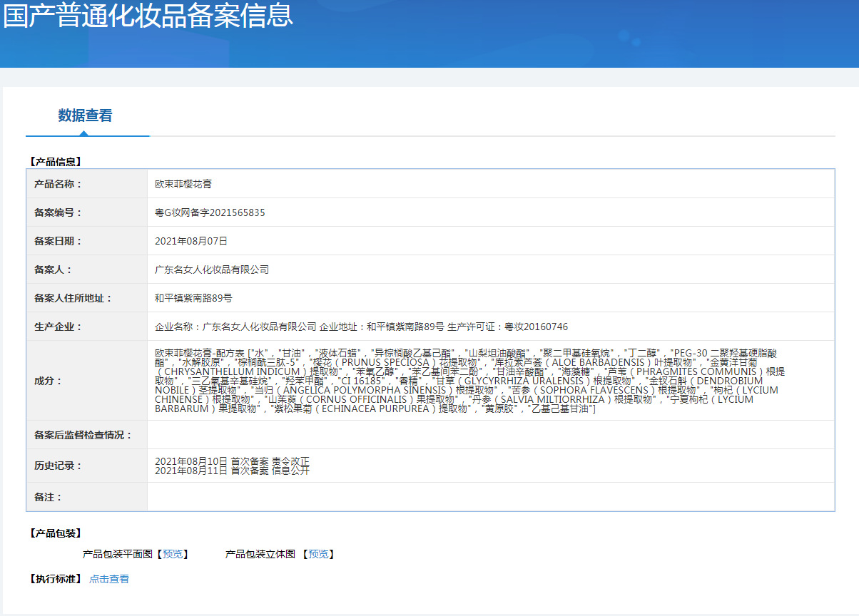
Task: Select the record 2021年08月10日 首次备案 责令改正
Action: [x=233, y=461]
